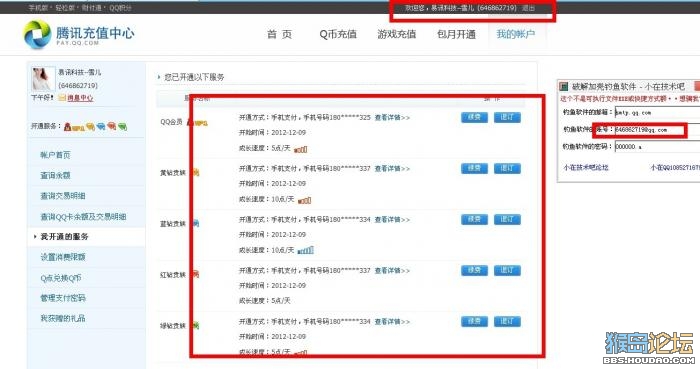Image resolution: width=700 pixels, height=369 pixels.
Task: Click the green diamond icon in 开通服务 row
Action: tap(122, 127)
